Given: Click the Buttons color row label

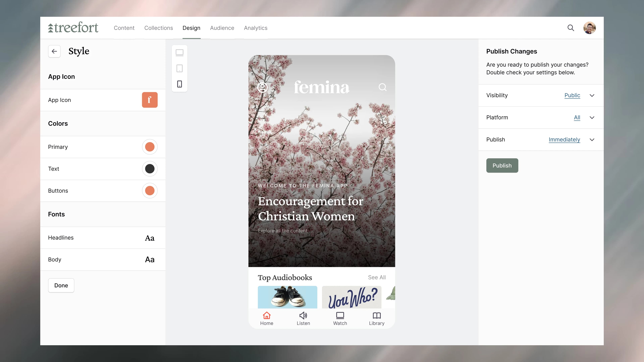Looking at the screenshot, I should tap(58, 191).
